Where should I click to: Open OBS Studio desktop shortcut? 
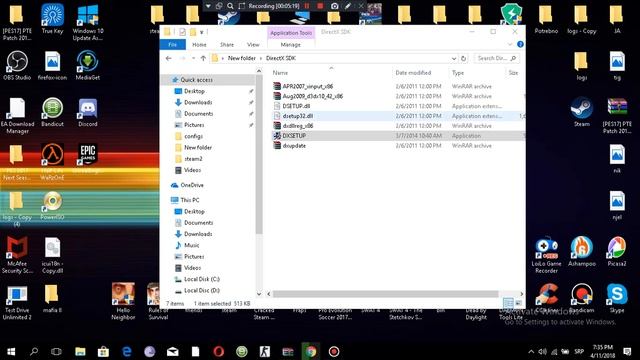(17, 65)
